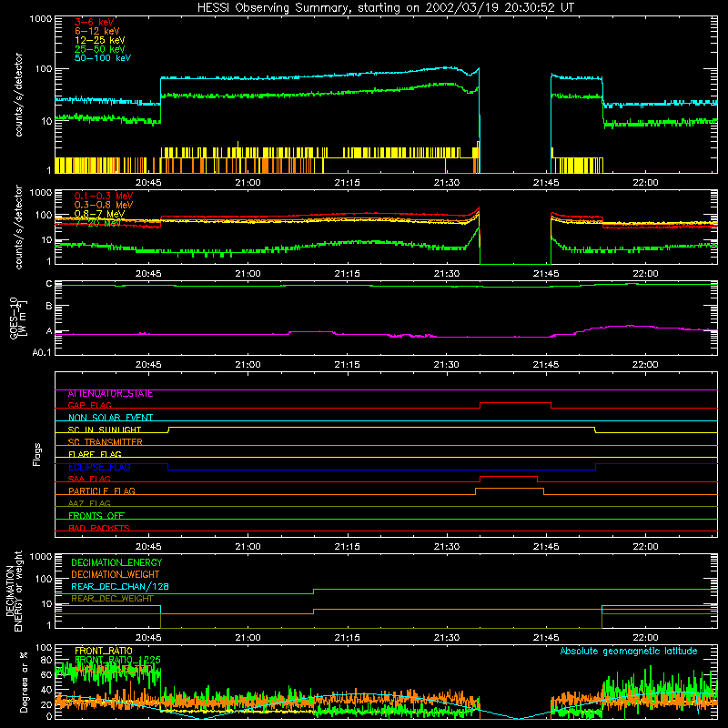Click the C tick label on GOES axis

click(49, 284)
